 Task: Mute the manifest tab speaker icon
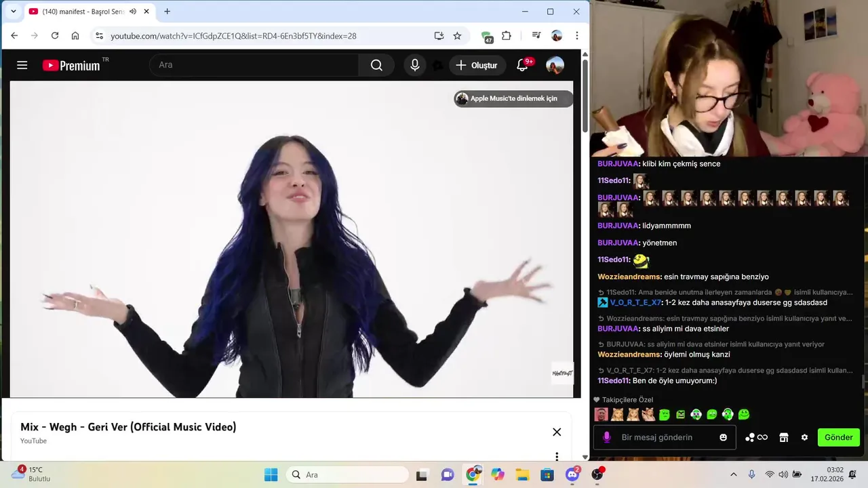133,12
